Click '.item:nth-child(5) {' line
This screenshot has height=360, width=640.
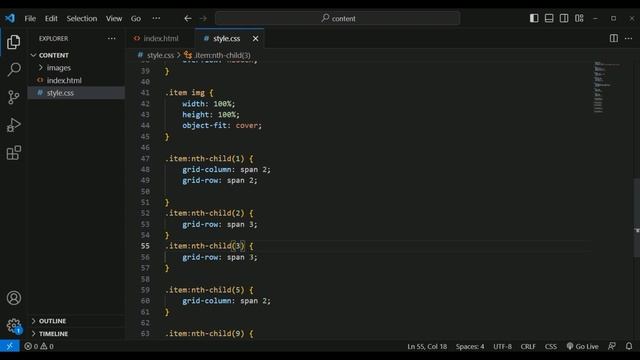209,290
